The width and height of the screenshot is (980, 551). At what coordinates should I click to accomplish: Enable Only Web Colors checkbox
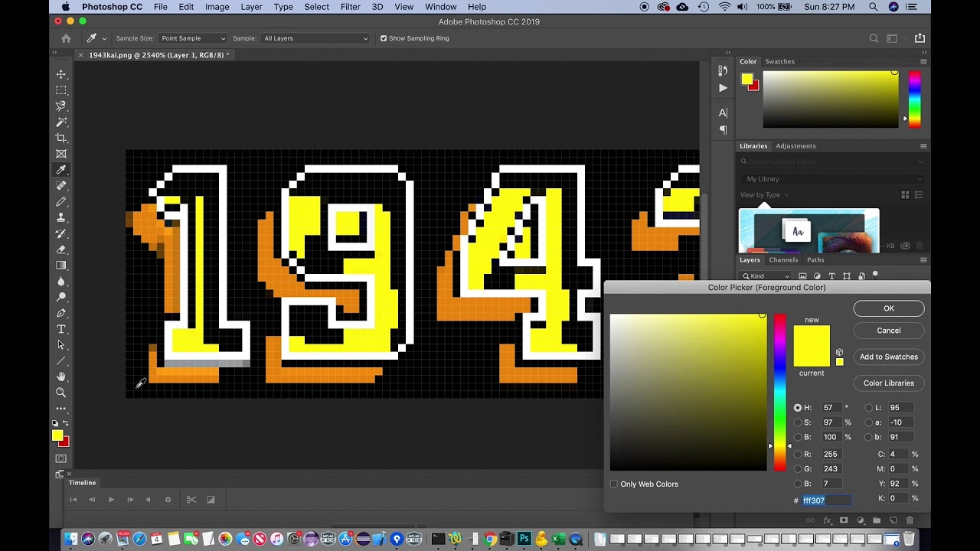coord(614,484)
